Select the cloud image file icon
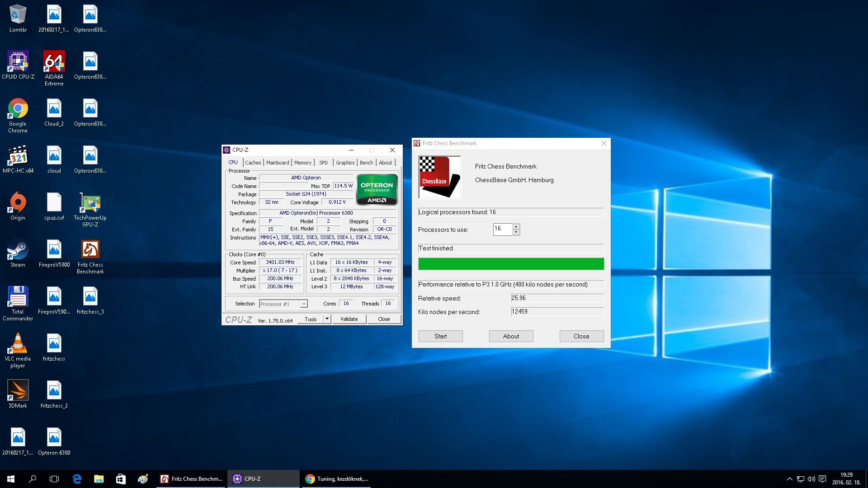 pyautogui.click(x=54, y=159)
